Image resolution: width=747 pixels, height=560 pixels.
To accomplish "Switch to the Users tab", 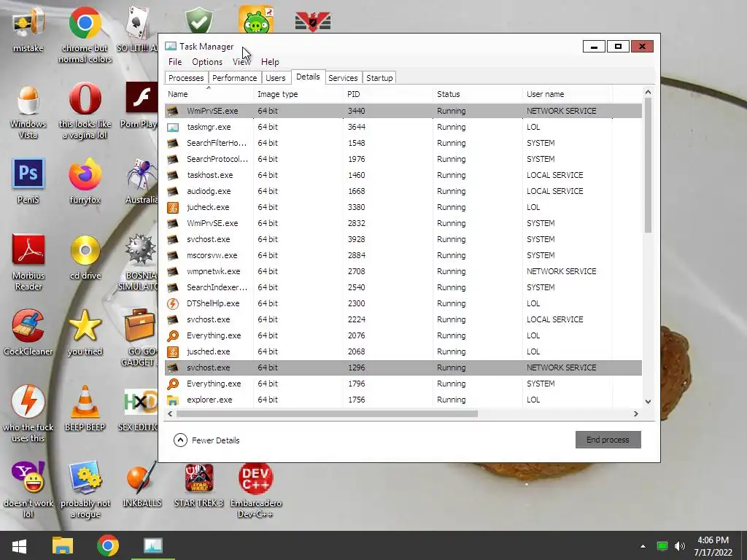I will [x=275, y=78].
